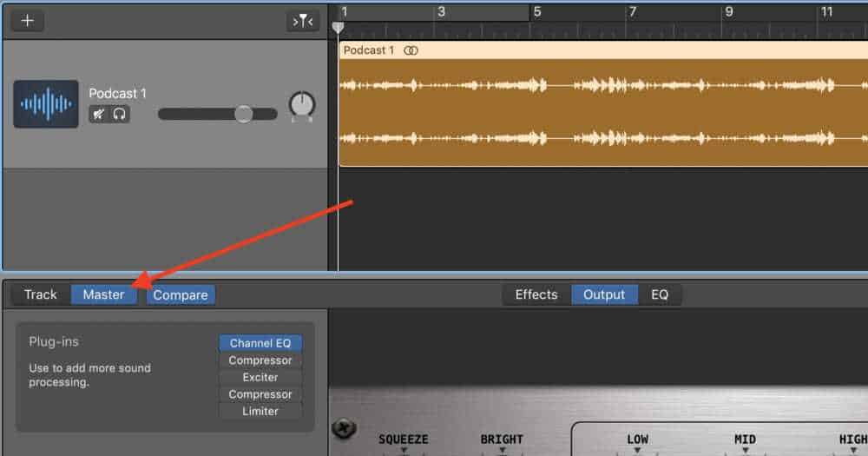The height and width of the screenshot is (456, 868).
Task: Click the SQUEEZE control label
Action: coord(403,439)
